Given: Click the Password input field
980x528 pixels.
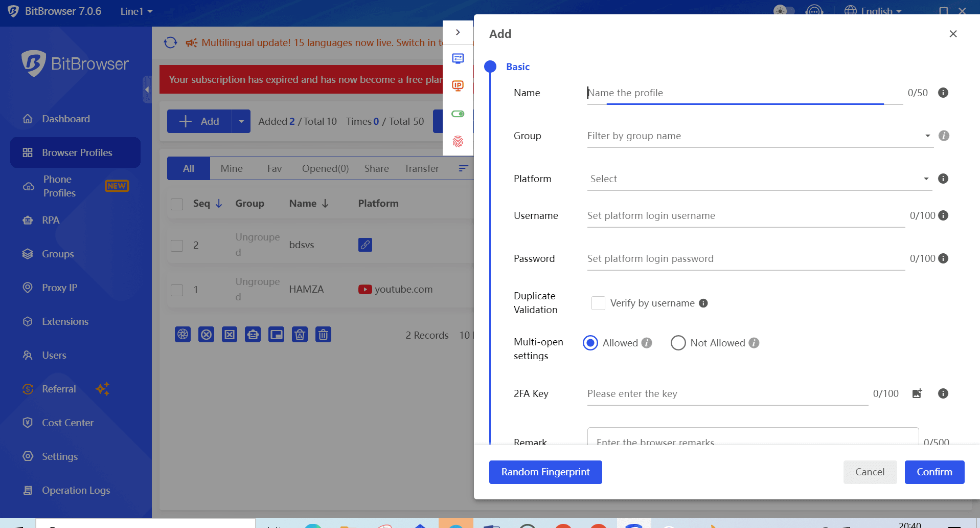Looking at the screenshot, I should click(x=746, y=258).
